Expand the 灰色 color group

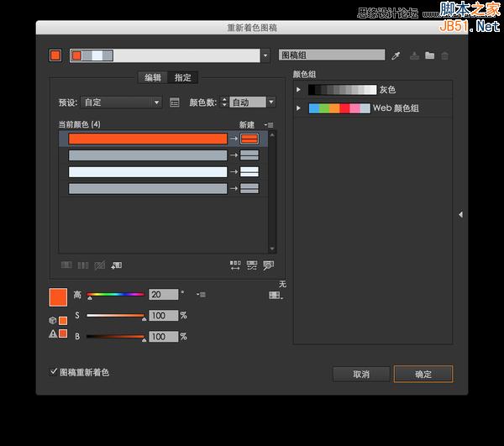298,90
